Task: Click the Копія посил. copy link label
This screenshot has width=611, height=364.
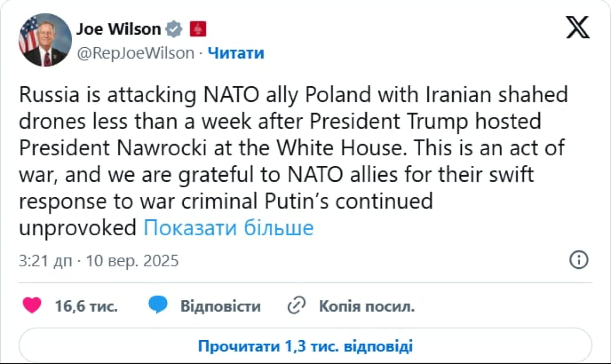Action: point(367,306)
